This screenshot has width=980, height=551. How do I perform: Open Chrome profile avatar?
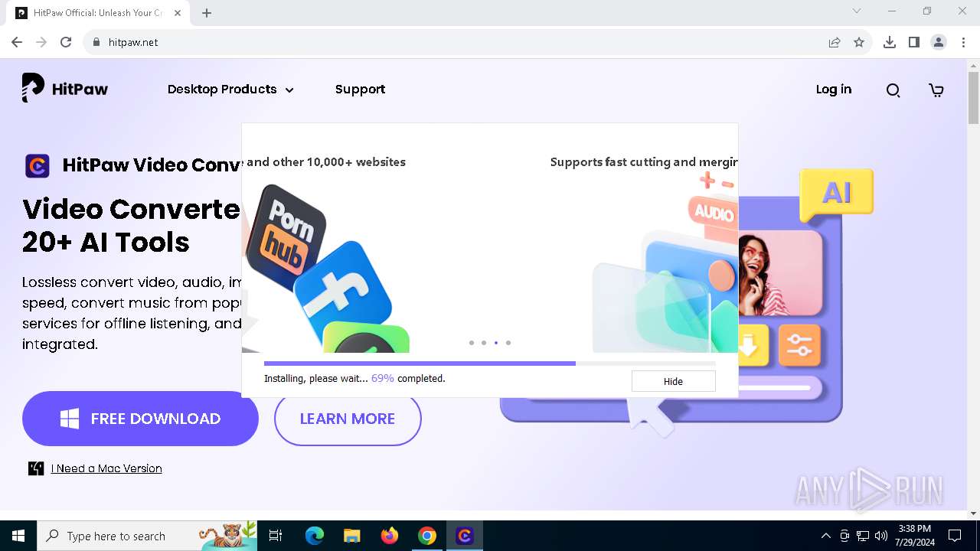click(939, 42)
